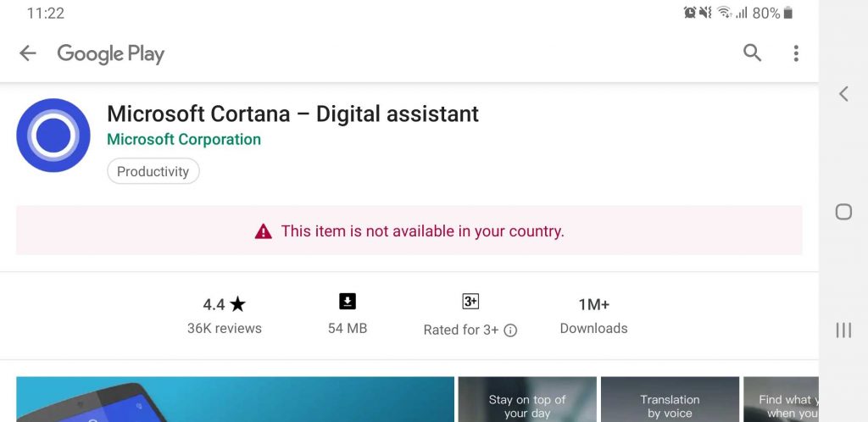Screen dimensions: 868x422
Task: Open the blue phone promo screenshot
Action: point(236,399)
